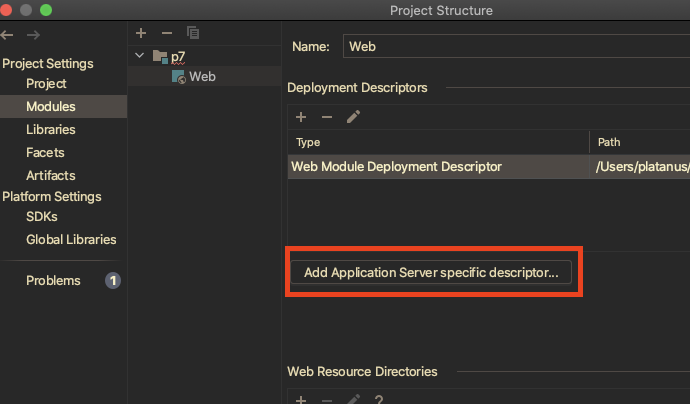
Task: Click Add Application Server specific descriptor button
Action: 431,273
